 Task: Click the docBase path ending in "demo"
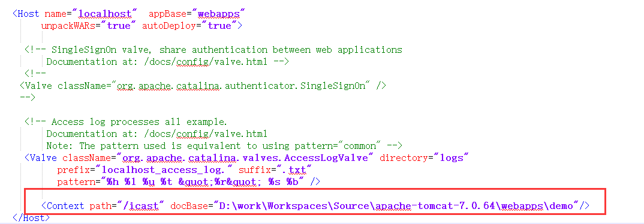(x=397, y=206)
